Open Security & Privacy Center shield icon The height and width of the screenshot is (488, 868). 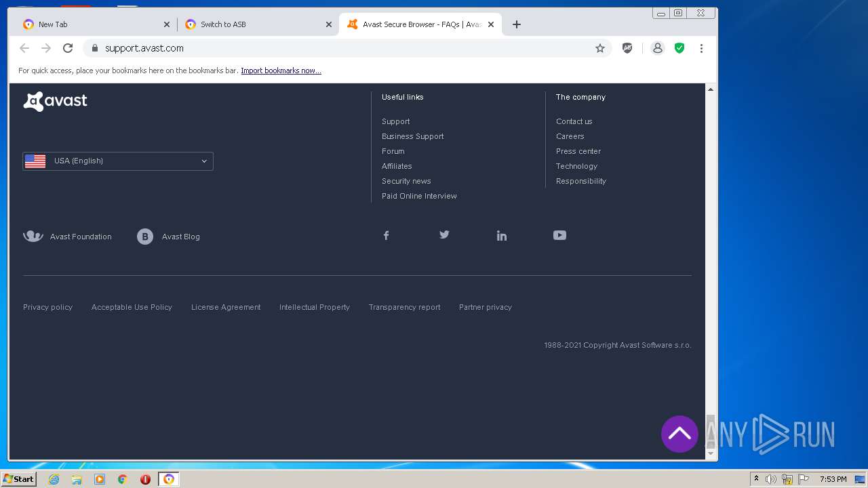(679, 48)
